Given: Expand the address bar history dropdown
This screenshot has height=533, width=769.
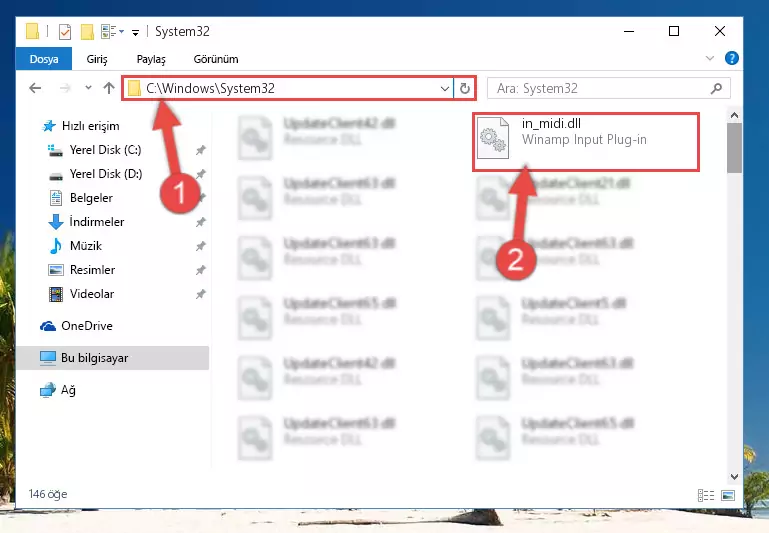Looking at the screenshot, I should click(444, 88).
